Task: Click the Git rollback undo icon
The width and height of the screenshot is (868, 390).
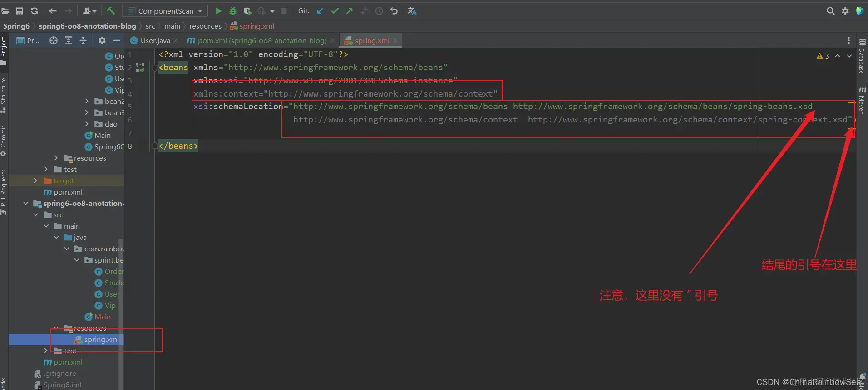Action: [x=394, y=11]
